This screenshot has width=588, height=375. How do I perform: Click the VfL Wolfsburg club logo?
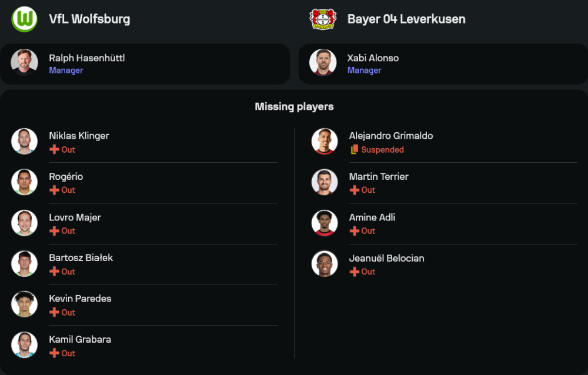pos(24,19)
